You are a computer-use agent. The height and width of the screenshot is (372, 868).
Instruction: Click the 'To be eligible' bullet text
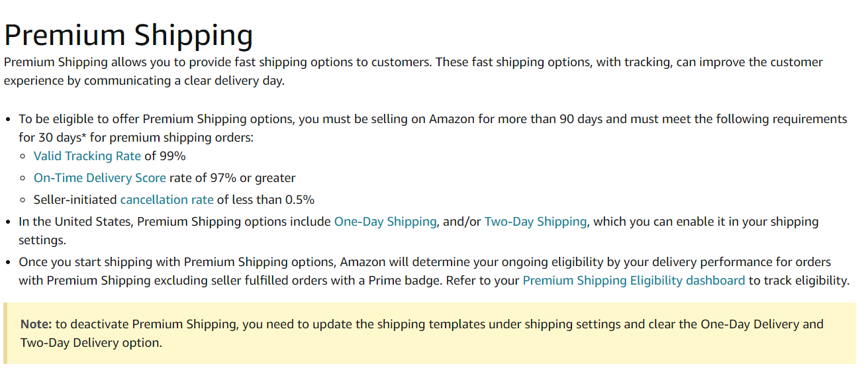coord(433,128)
